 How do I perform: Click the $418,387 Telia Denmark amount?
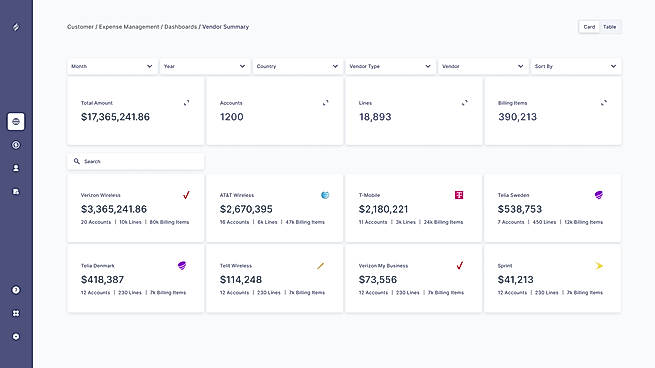pyautogui.click(x=102, y=280)
